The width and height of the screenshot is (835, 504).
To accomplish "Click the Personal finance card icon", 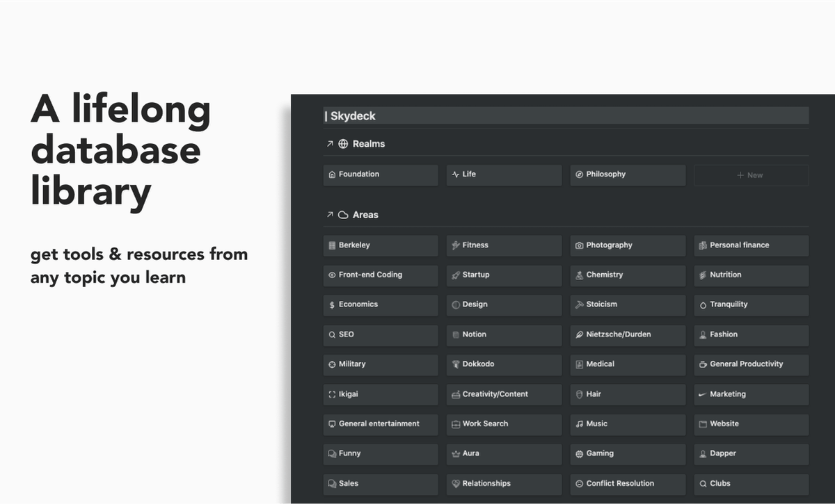I will [703, 245].
